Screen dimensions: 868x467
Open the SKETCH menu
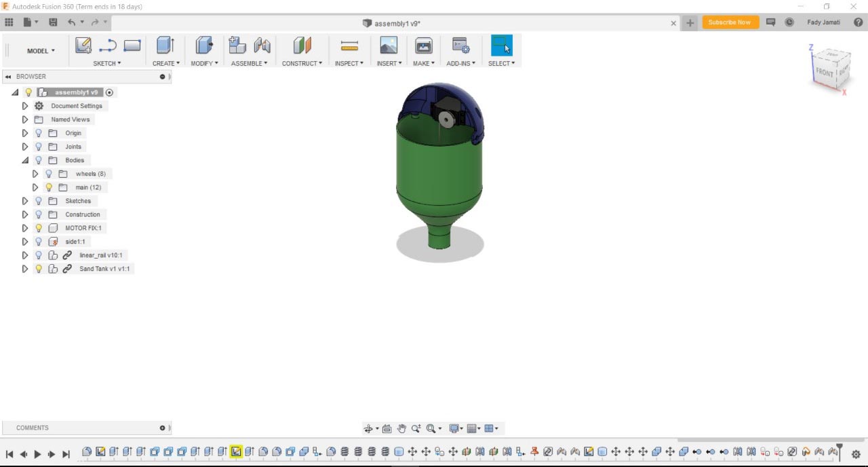[x=107, y=63]
